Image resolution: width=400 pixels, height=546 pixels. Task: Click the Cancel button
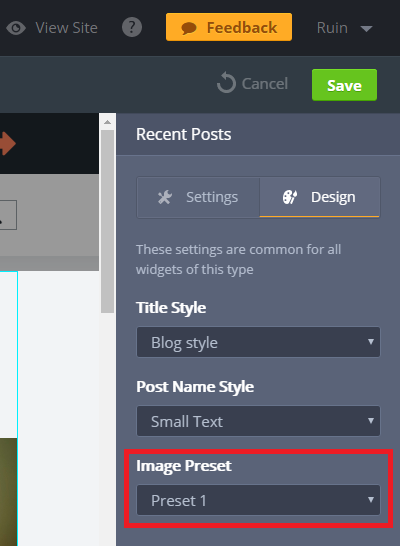[x=252, y=83]
